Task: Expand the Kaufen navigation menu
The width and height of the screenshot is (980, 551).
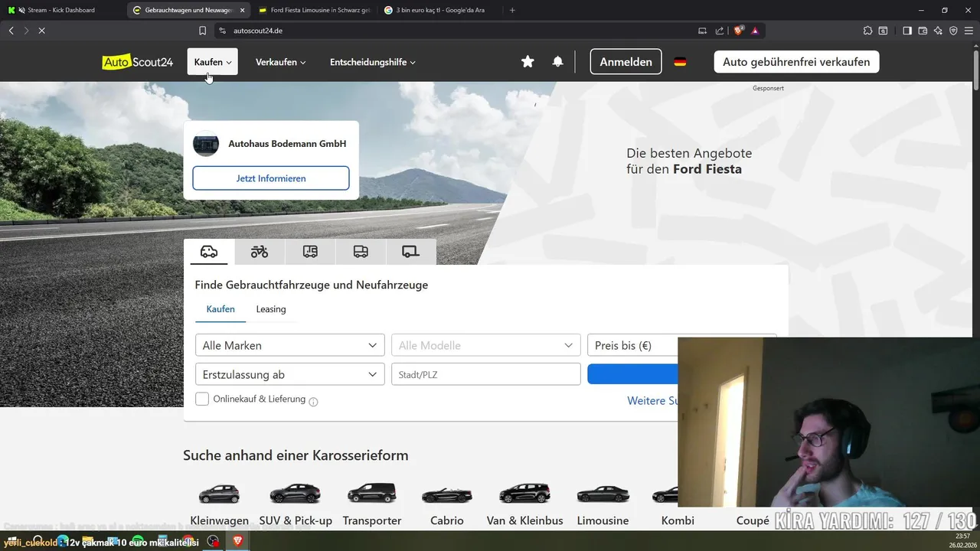Action: (213, 62)
